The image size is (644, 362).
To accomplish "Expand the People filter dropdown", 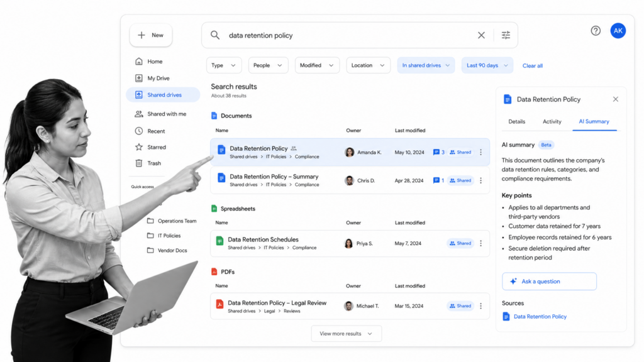I will pyautogui.click(x=268, y=65).
